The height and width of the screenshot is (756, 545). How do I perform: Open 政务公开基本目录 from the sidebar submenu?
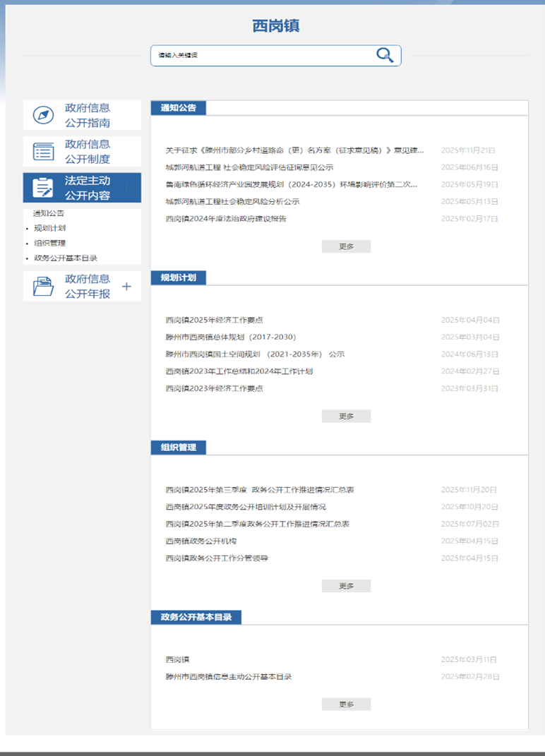click(66, 258)
